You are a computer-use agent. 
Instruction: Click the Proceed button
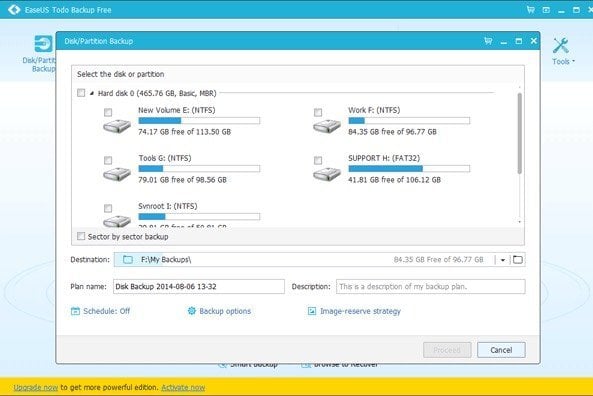pyautogui.click(x=447, y=350)
